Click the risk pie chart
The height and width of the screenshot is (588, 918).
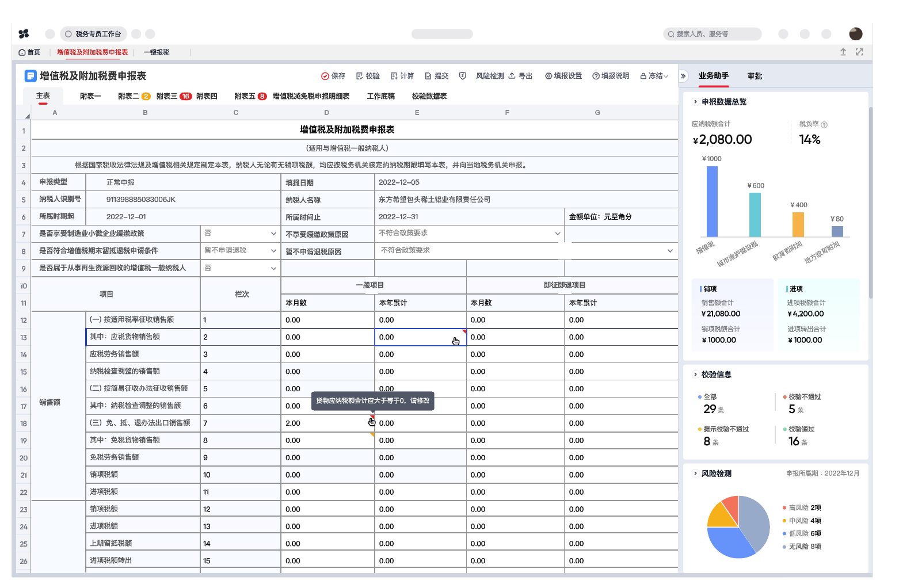[x=738, y=527]
